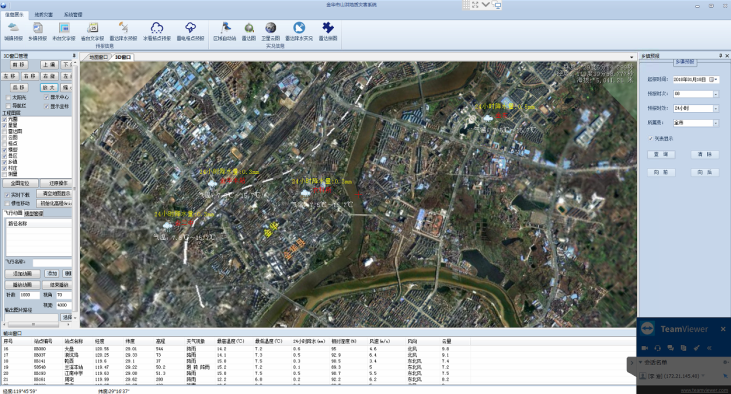Toggle the 显示中心 checkbox
731x394 pixels.
coord(46,97)
